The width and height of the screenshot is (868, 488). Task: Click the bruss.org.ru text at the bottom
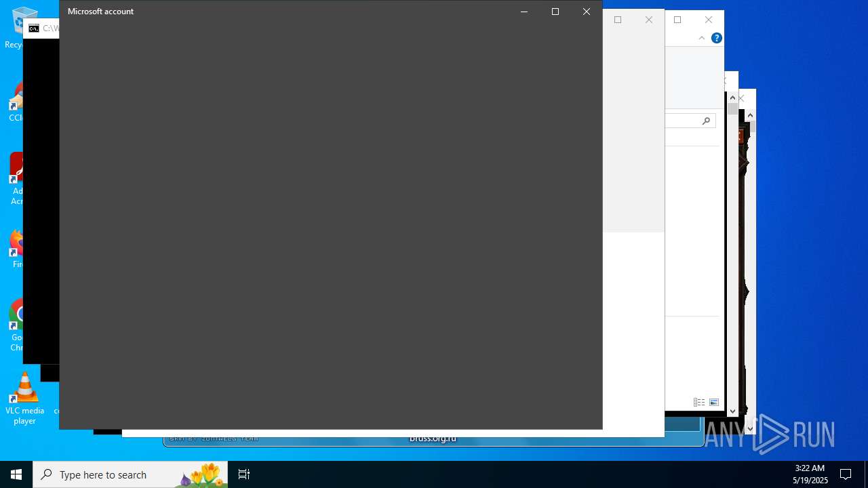[x=433, y=439]
